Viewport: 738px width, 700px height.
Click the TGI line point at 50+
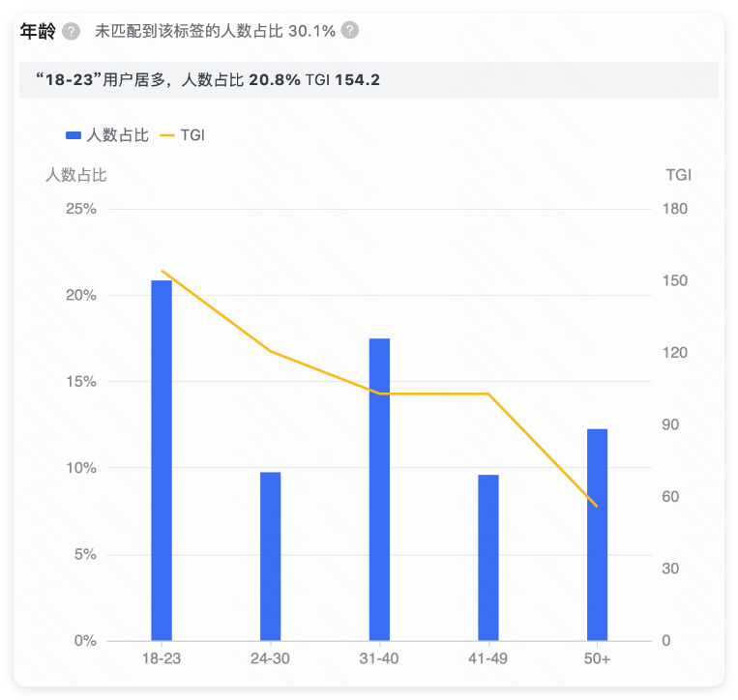[x=597, y=507]
